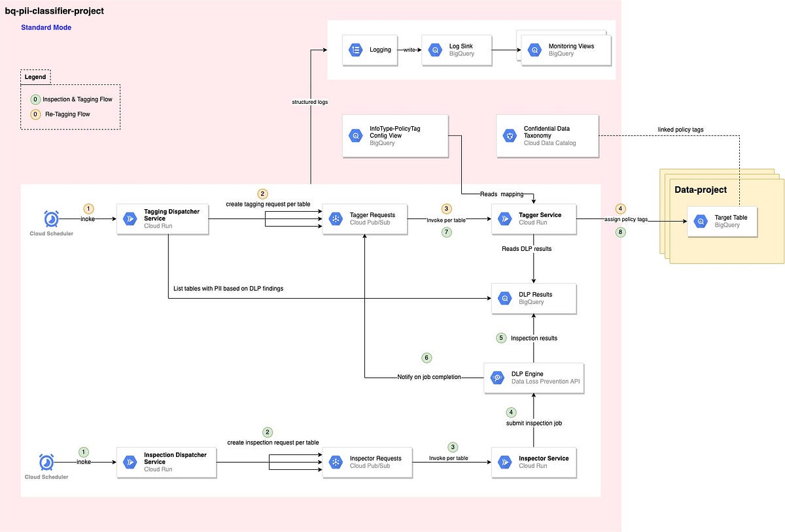785x532 pixels.
Task: Click the Logging service icon
Action: point(355,49)
